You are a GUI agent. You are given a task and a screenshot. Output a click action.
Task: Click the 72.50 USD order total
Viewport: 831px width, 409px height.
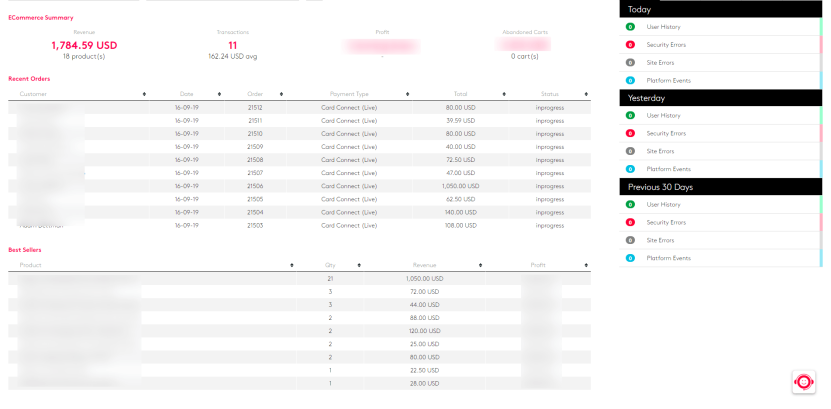point(460,160)
